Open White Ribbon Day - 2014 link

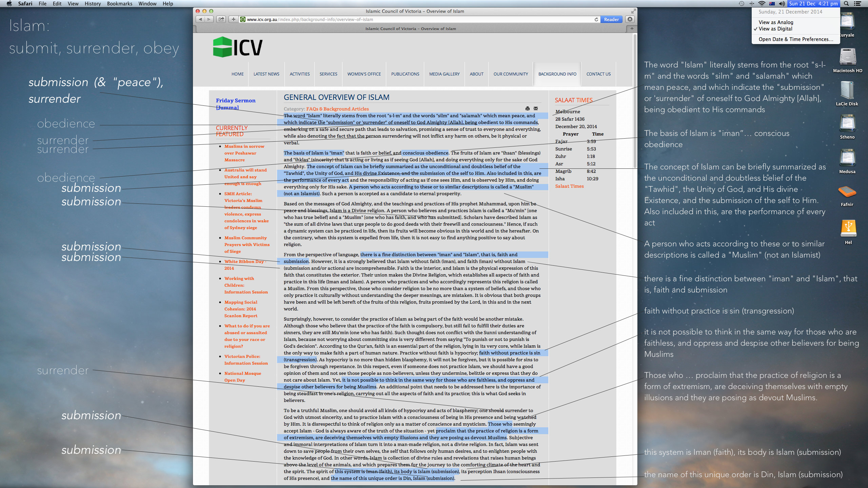point(245,265)
